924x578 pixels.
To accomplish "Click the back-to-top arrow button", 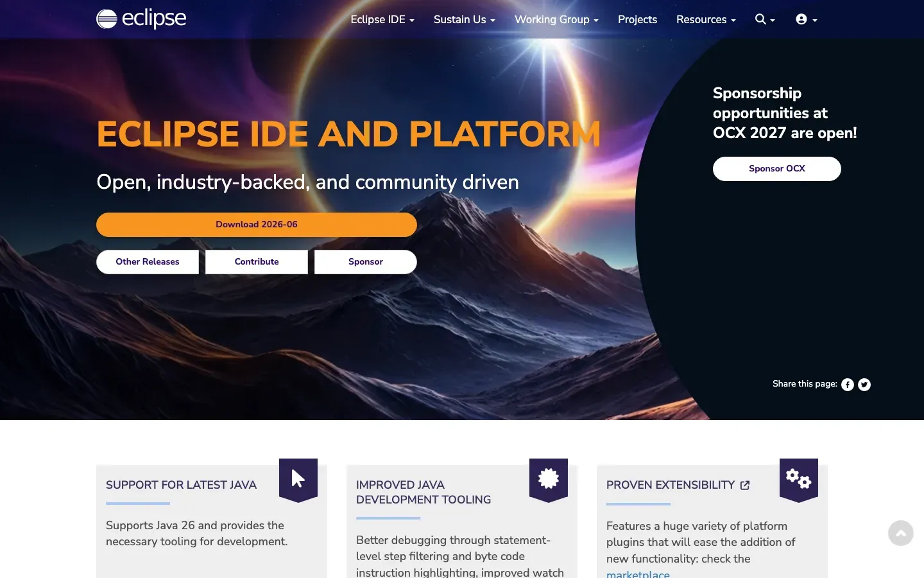I will pos(901,533).
